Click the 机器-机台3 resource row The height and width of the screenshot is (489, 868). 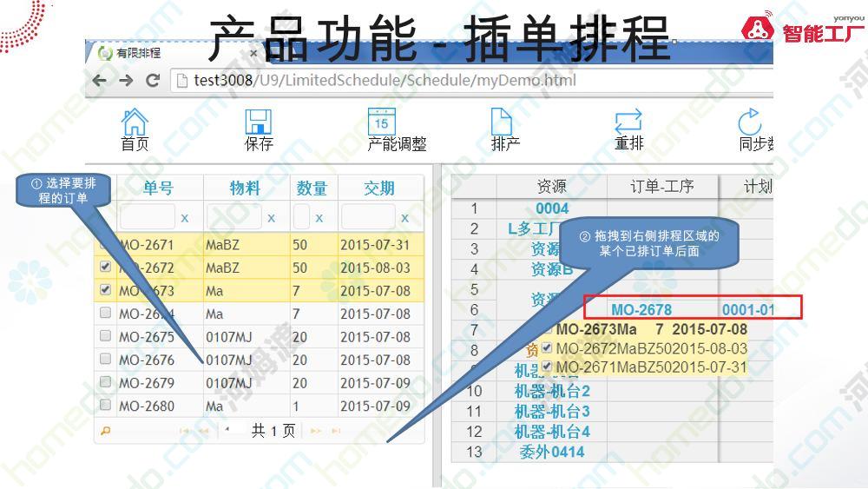click(552, 411)
